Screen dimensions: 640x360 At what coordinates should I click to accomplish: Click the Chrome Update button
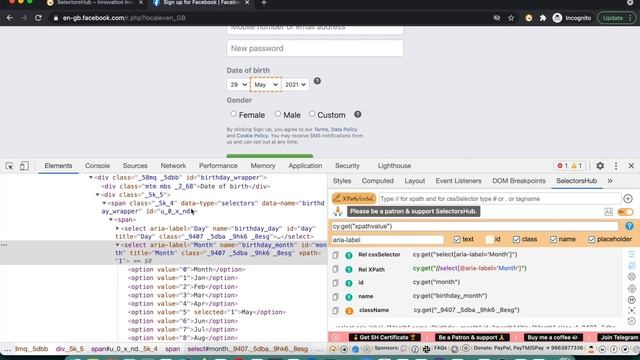coord(616,18)
